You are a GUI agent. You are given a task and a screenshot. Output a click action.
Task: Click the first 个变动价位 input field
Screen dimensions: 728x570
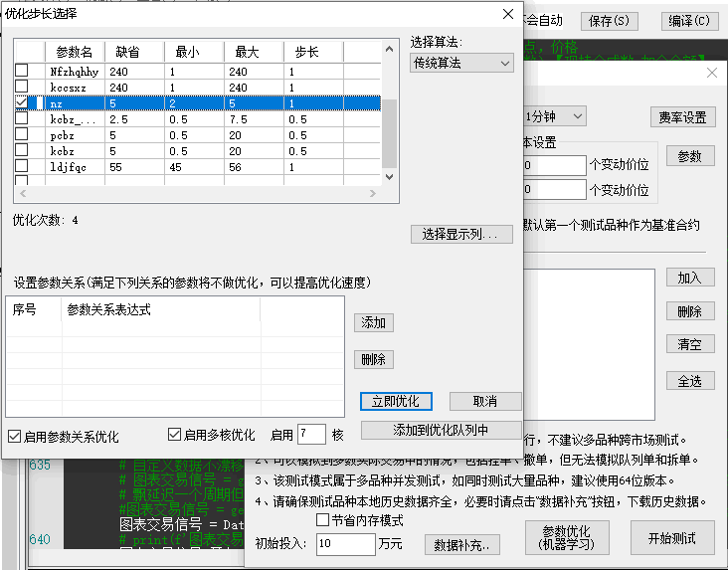pyautogui.click(x=555, y=165)
